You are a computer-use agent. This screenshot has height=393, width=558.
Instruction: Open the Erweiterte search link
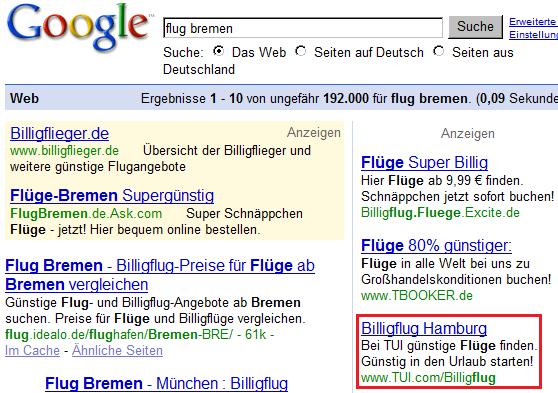pyautogui.click(x=533, y=22)
